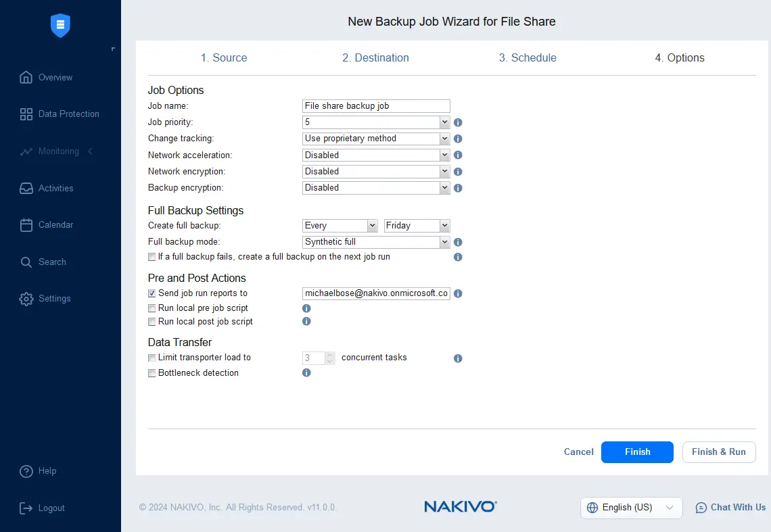Click the Overview home icon
771x532 pixels.
[x=26, y=77]
